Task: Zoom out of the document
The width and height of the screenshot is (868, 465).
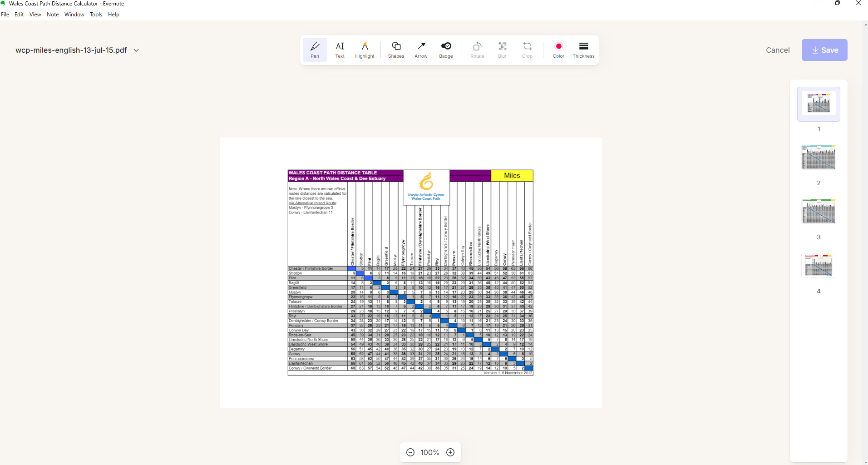Action: (410, 452)
